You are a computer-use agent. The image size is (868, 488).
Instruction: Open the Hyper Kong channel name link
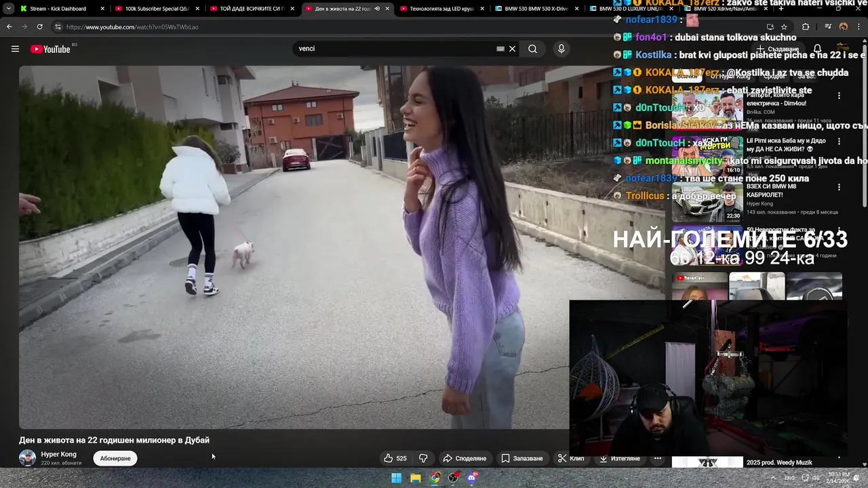click(x=58, y=454)
